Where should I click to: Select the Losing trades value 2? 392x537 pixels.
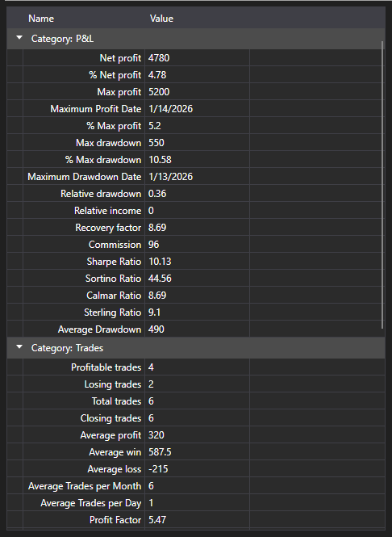(151, 384)
